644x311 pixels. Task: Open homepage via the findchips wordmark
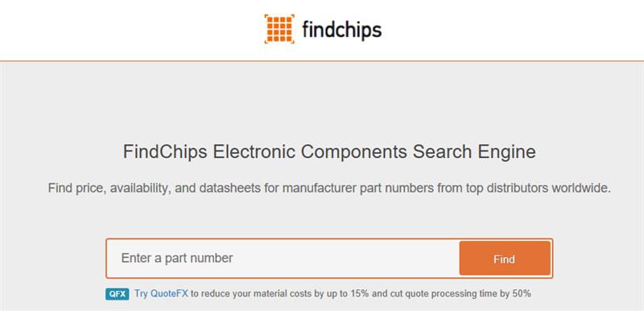[341, 29]
